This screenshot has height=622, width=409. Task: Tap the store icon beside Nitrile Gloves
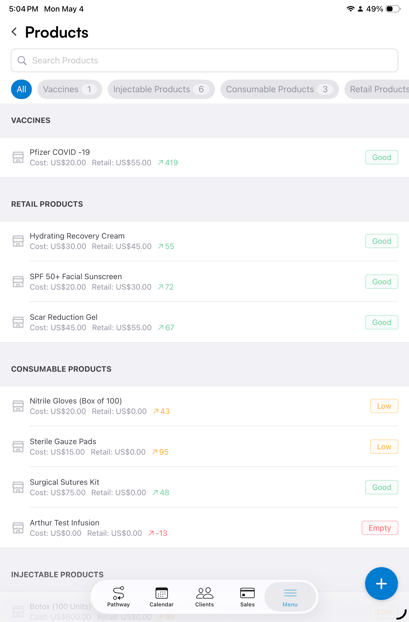[x=18, y=406]
